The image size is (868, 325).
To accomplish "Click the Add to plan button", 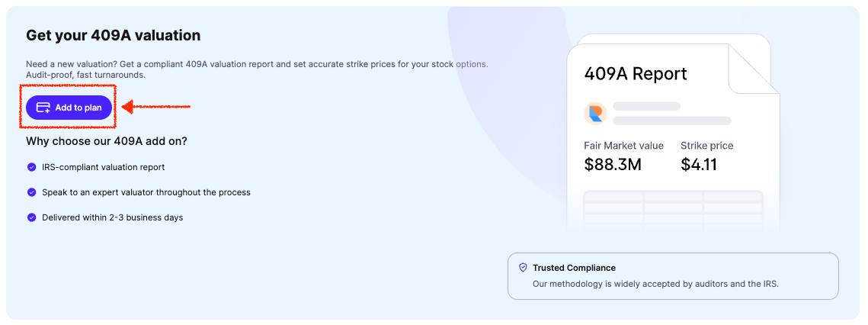I will coord(69,108).
